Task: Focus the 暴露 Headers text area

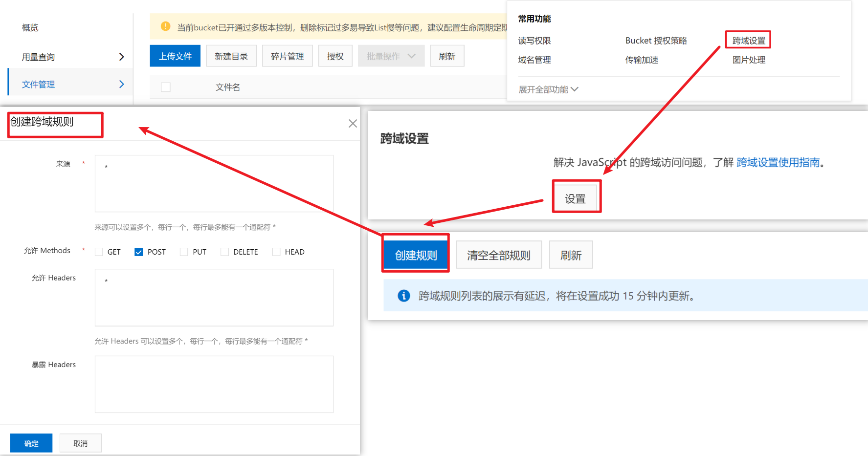Action: (214, 384)
